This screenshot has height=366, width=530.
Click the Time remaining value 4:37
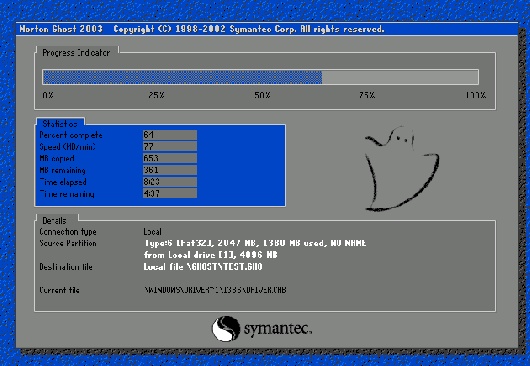[170, 193]
